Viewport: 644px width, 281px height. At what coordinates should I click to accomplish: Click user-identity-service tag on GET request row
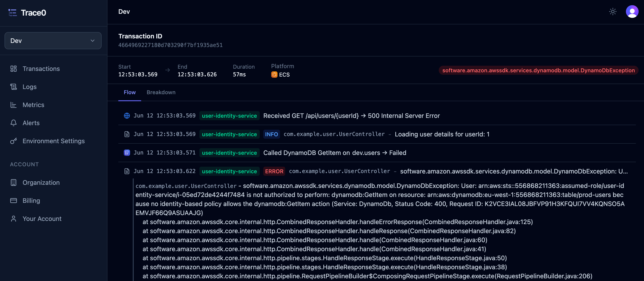click(229, 116)
